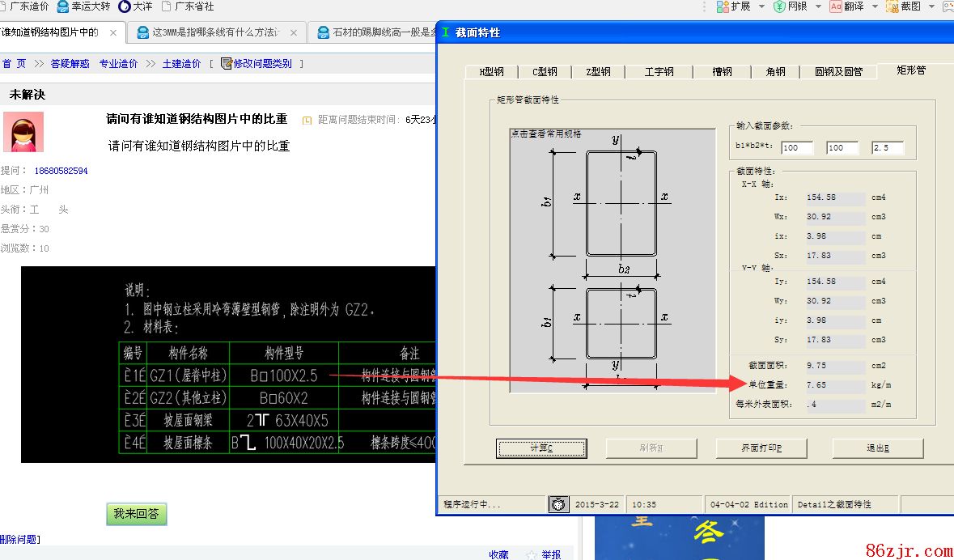Switch to the 圆钢及圆管 tab
The image size is (954, 560).
point(838,72)
